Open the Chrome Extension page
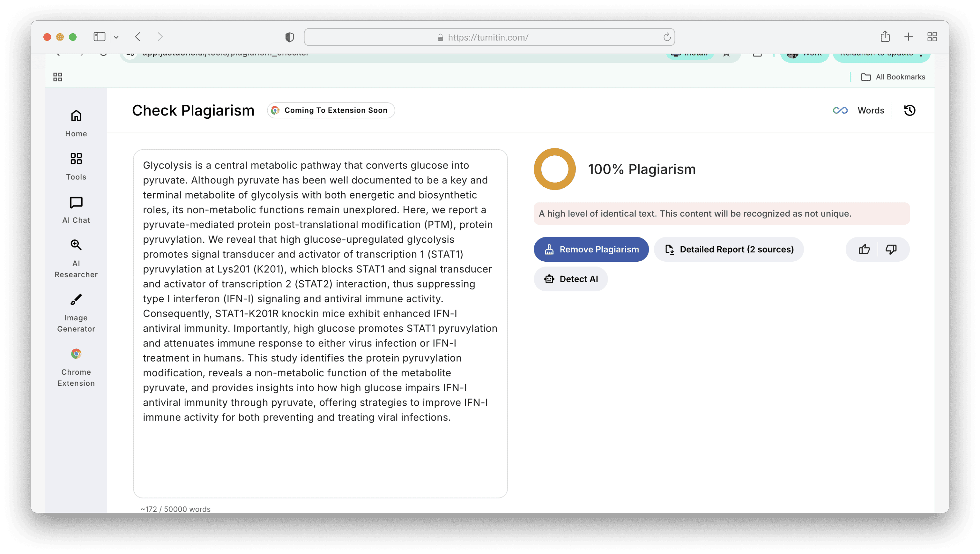Image resolution: width=980 pixels, height=554 pixels. pos(76,367)
